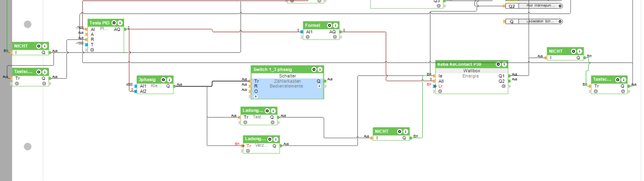Open gear of Tastsc... block with Aus input
The height and width of the screenshot is (181, 644).
[39, 72]
